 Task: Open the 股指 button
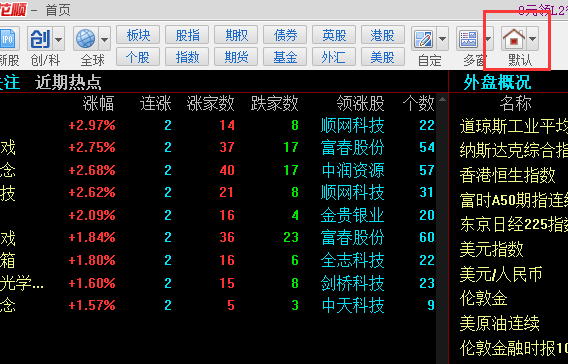tap(187, 35)
